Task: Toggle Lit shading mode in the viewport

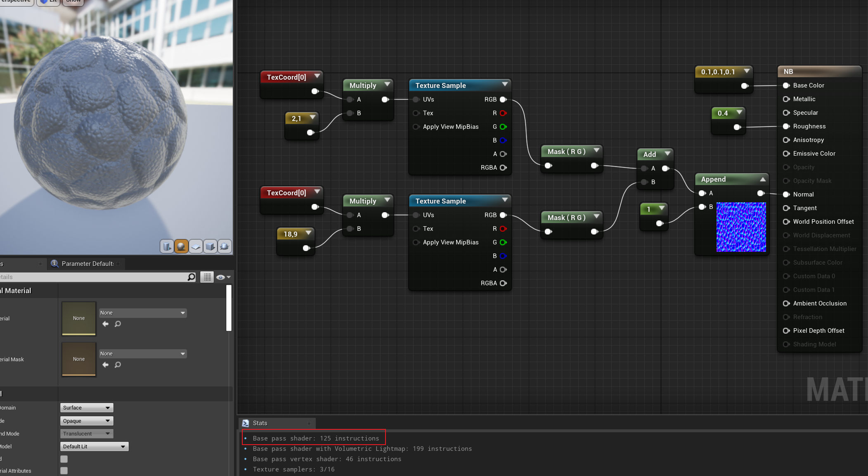Action: pyautogui.click(x=48, y=1)
